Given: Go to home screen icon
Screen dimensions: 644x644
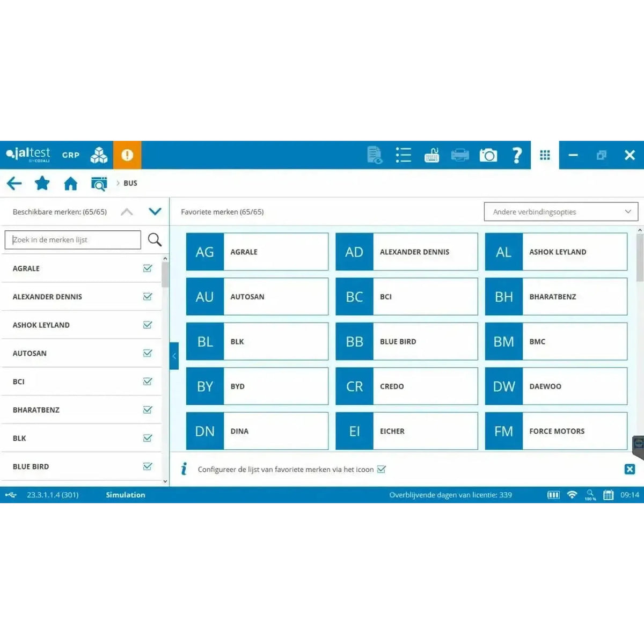Looking at the screenshot, I should (x=70, y=184).
